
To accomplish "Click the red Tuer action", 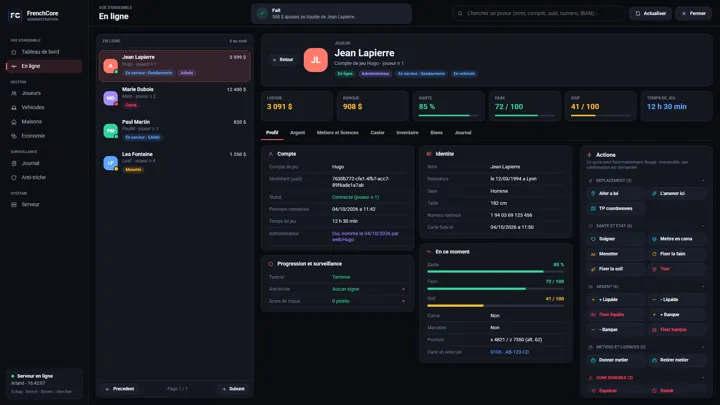I will click(x=677, y=269).
